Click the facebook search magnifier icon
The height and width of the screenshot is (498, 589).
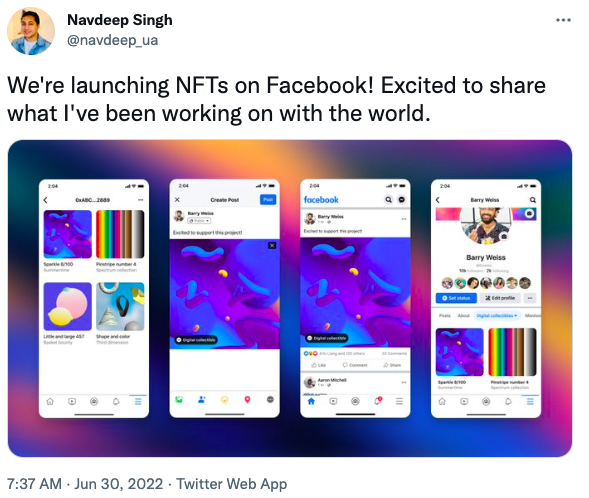(388, 199)
